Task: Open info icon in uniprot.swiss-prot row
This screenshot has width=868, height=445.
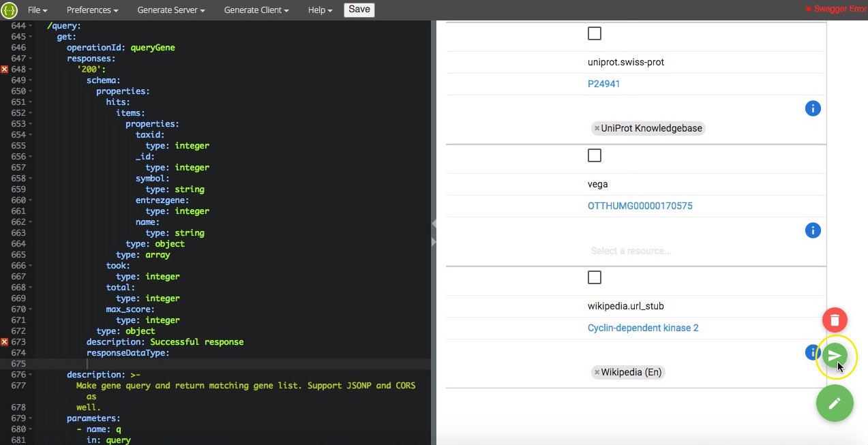Action: pos(813,108)
